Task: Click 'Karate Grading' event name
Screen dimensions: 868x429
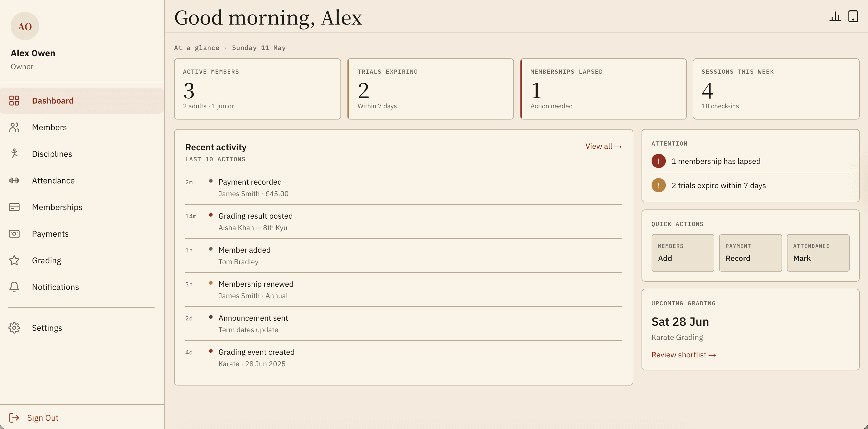Action: 677,337
